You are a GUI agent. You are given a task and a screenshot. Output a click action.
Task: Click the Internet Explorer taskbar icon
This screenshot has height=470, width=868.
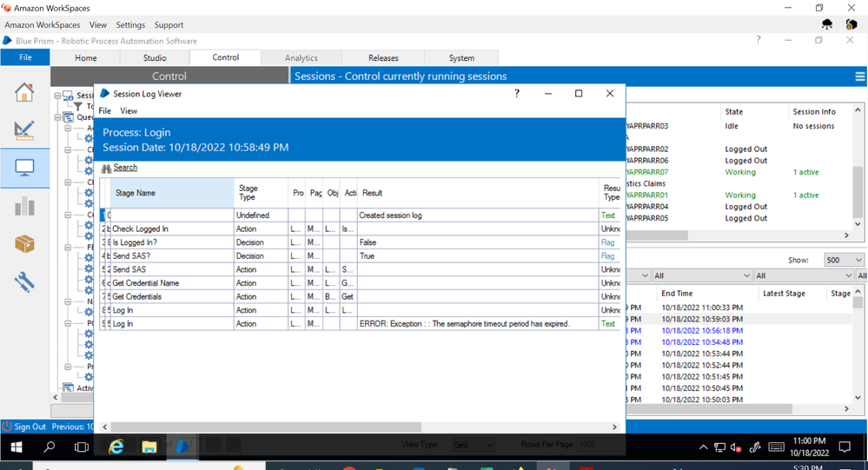tap(116, 447)
